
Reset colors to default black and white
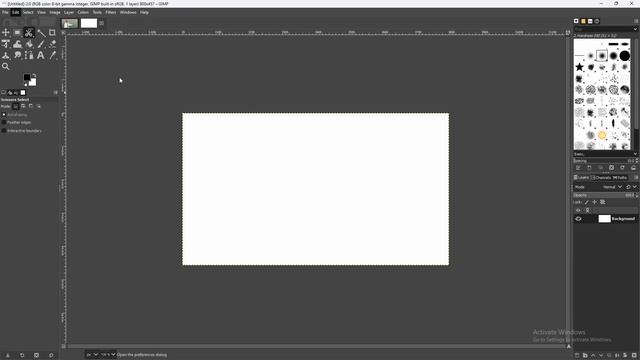25,84
